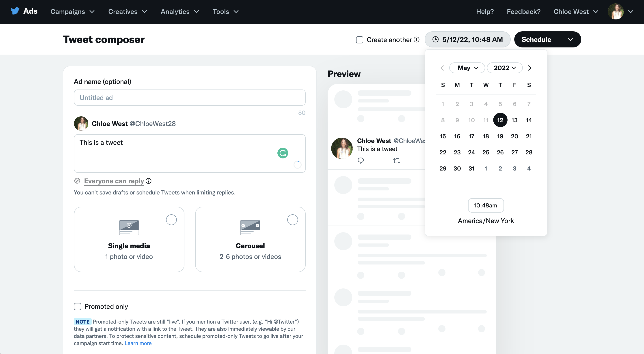Click the retweet icon in preview tweet
Viewport: 644px width, 354px height.
[396, 161]
